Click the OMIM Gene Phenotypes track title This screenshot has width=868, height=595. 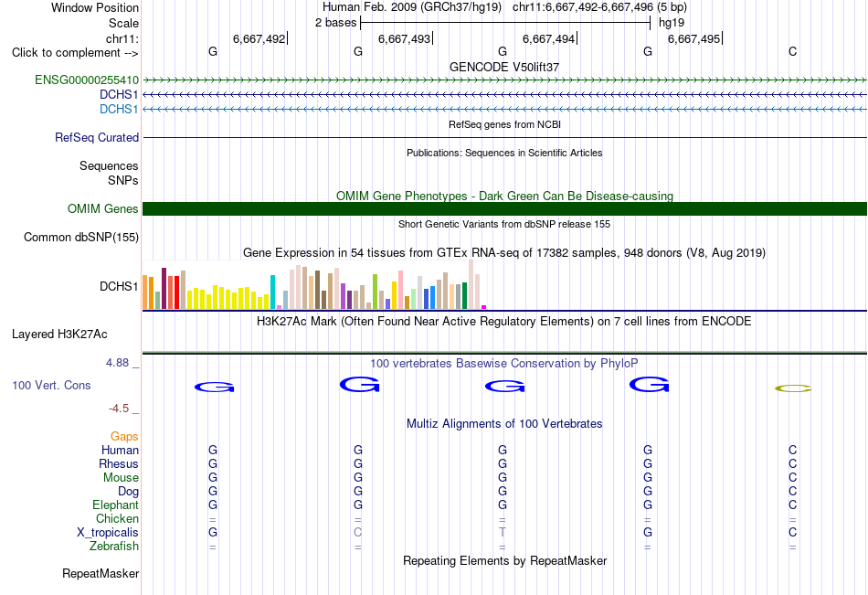coord(504,197)
